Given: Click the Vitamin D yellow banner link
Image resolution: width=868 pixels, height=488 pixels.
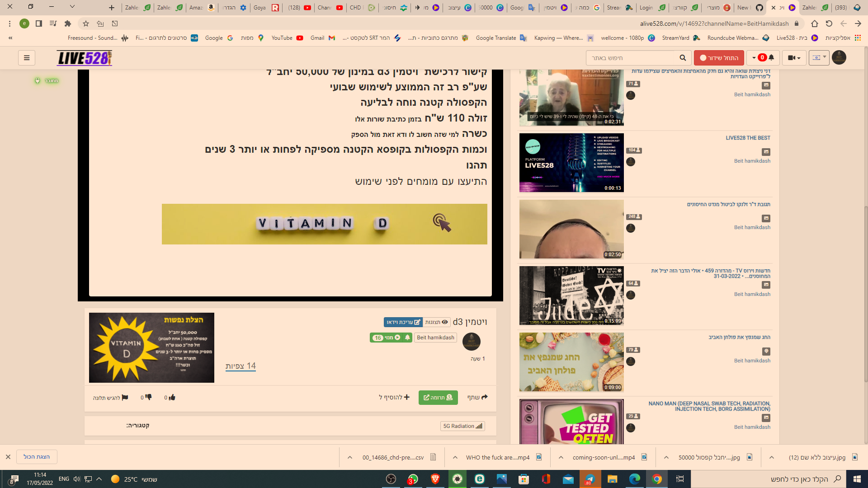Looking at the screenshot, I should coord(325,224).
